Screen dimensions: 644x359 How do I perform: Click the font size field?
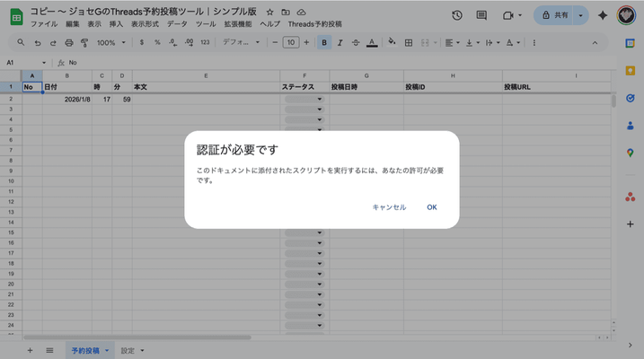(291, 43)
